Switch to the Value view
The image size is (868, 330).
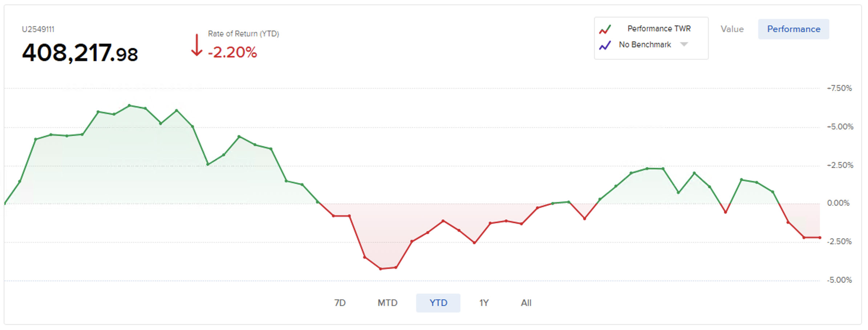(x=732, y=29)
